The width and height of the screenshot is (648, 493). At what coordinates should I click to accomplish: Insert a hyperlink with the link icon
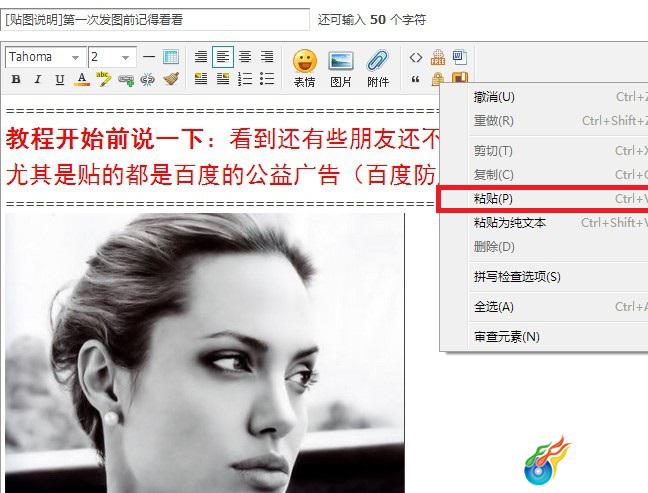pos(126,79)
